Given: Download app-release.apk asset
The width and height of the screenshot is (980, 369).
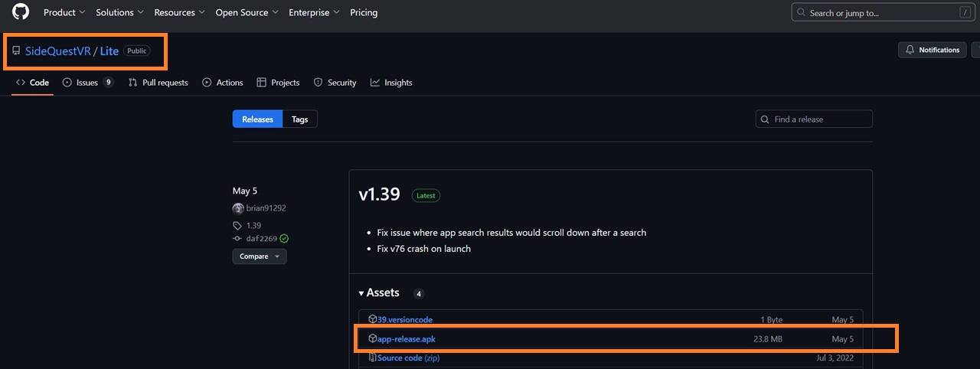Looking at the screenshot, I should coord(406,338).
